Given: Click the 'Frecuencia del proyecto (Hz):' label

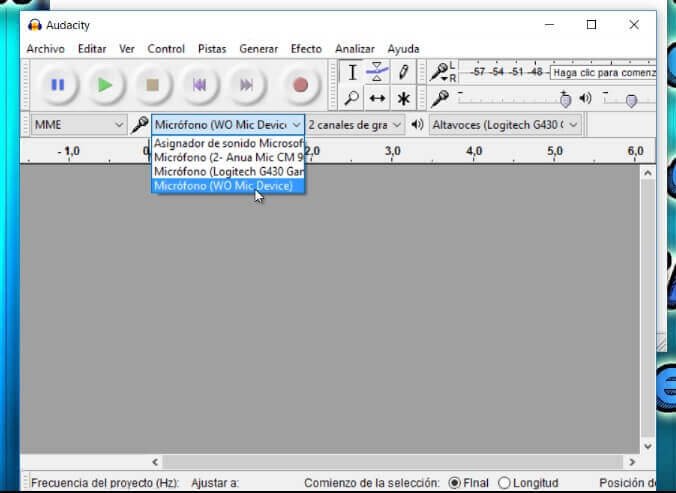Looking at the screenshot, I should 105,483.
